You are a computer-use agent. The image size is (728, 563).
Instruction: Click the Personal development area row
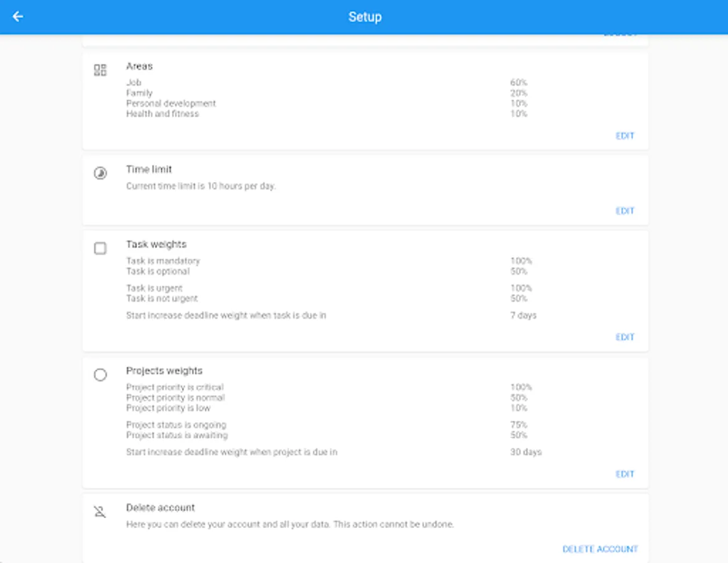tap(171, 103)
